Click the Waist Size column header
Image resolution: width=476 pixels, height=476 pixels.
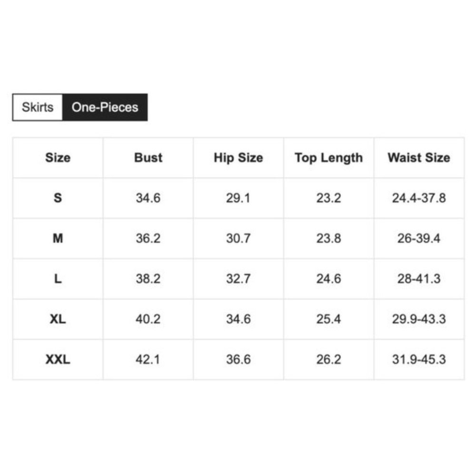419,158
